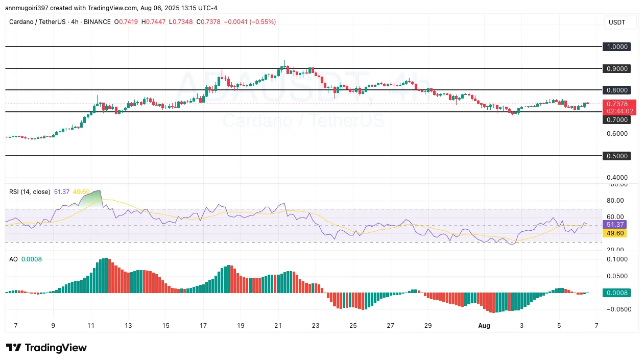The image size is (644, 363).
Task: Click the AO indicator label
Action: coord(12,259)
